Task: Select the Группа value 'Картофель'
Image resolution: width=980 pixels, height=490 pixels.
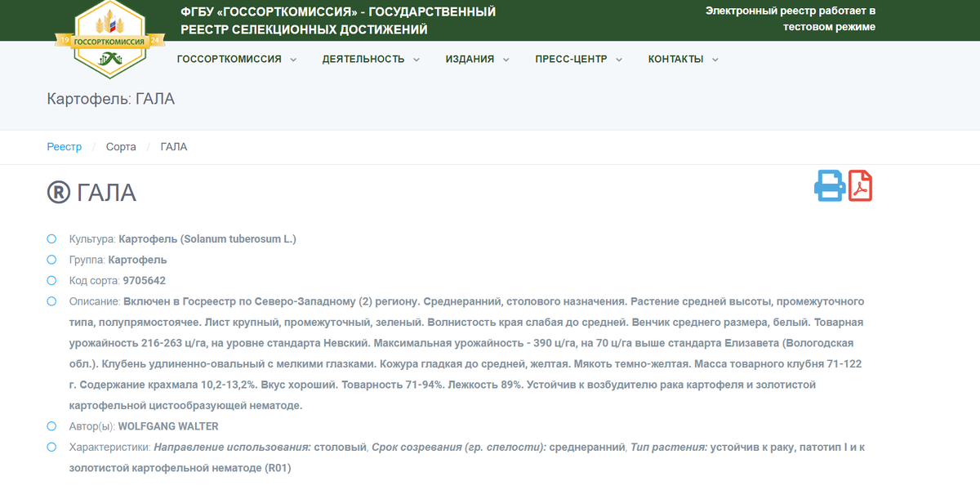Action: click(137, 260)
